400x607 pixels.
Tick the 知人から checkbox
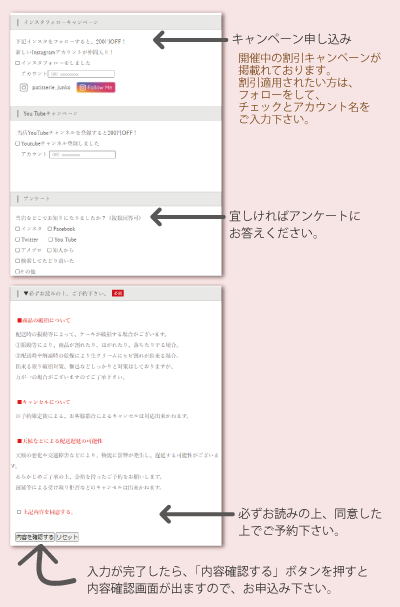tap(49, 250)
